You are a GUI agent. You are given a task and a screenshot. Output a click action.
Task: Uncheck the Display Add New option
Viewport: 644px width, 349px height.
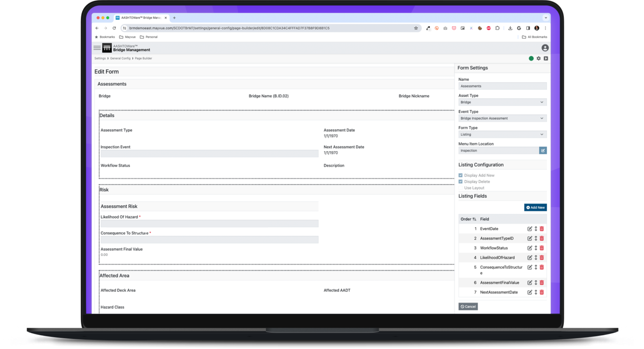pyautogui.click(x=461, y=175)
